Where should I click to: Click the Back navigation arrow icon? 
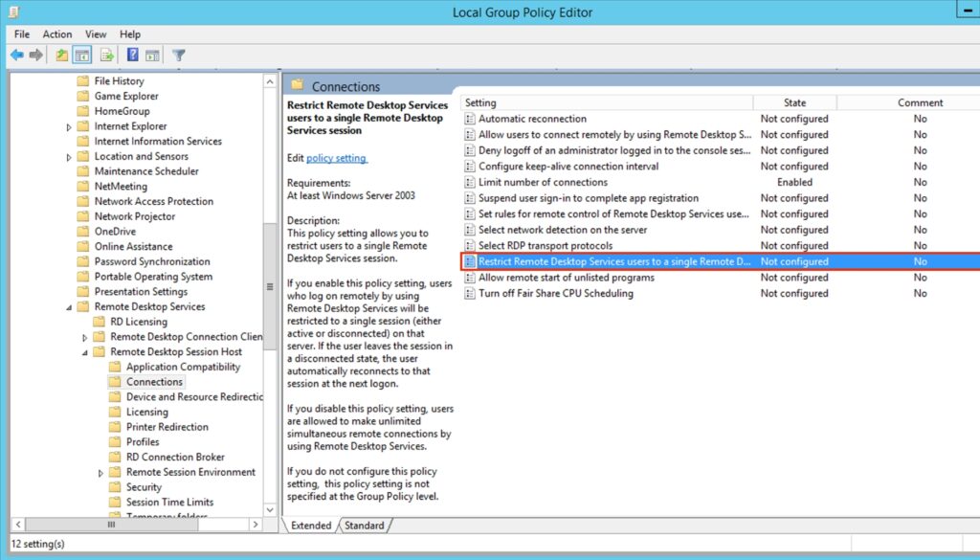point(17,55)
